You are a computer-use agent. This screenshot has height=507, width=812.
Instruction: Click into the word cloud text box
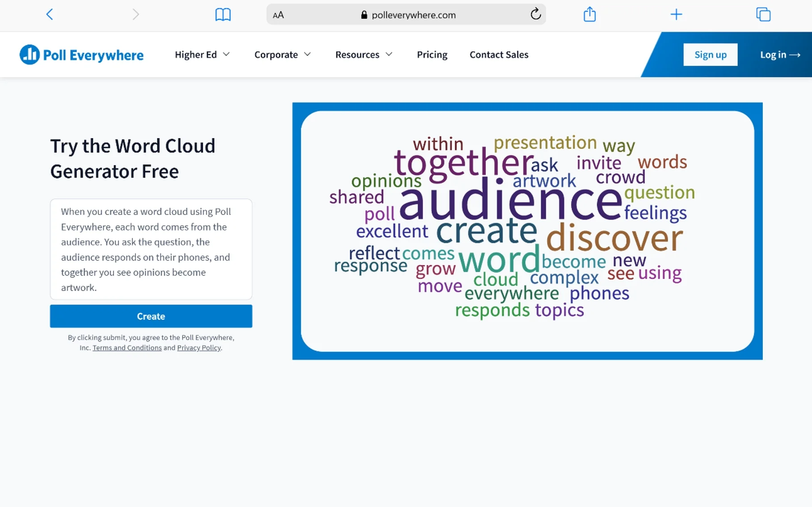pos(151,249)
